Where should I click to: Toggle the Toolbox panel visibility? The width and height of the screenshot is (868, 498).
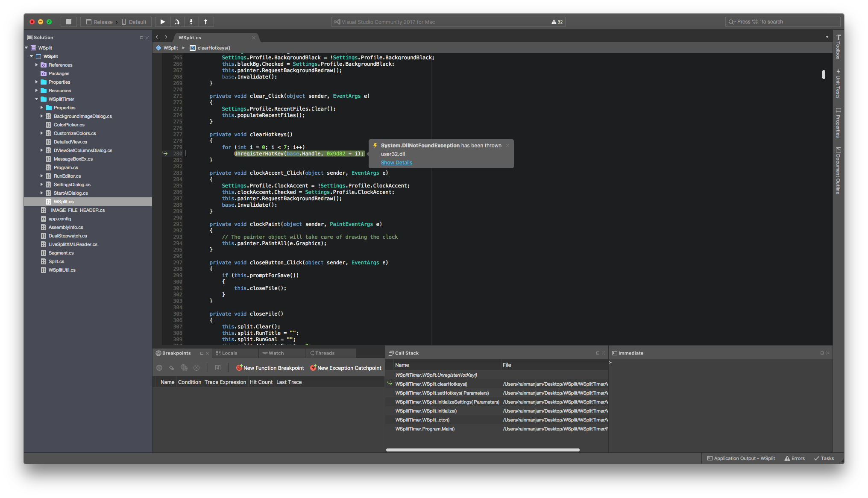(838, 48)
